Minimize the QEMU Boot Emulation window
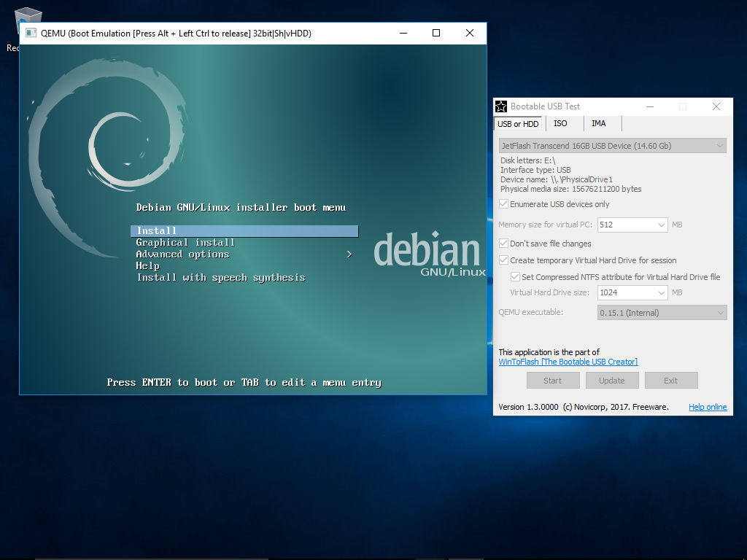 tap(403, 33)
